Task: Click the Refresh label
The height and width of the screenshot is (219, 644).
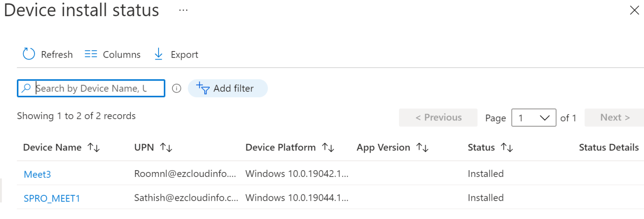Action: point(57,55)
